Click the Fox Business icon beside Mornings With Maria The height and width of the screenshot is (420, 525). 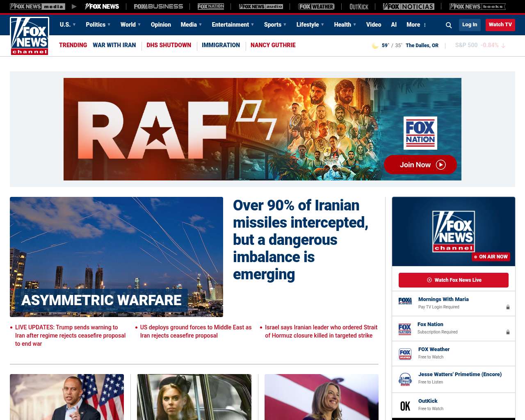405,301
